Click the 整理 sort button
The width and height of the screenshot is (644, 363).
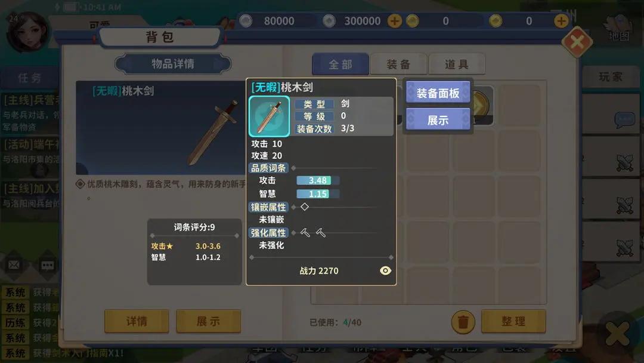coord(513,321)
